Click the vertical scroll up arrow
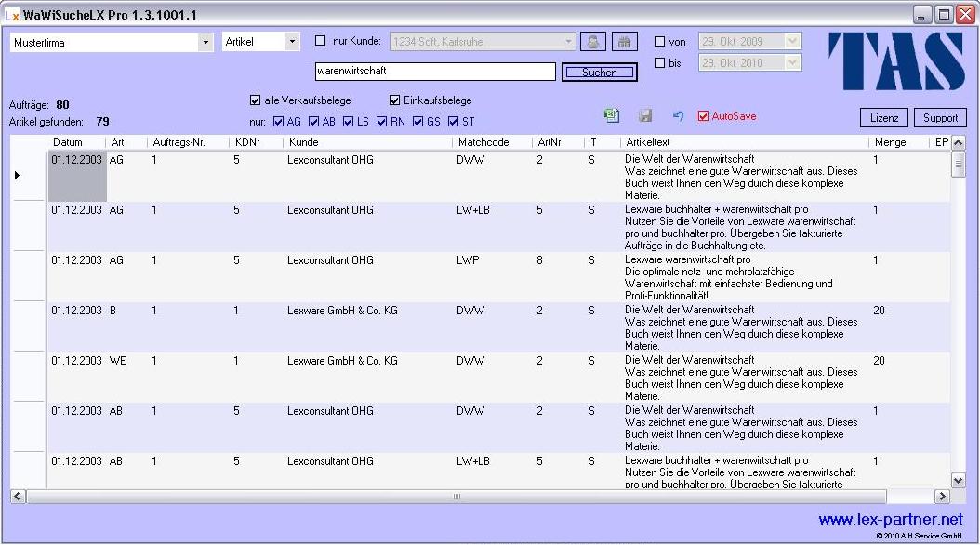This screenshot has width=980, height=545. click(x=958, y=143)
